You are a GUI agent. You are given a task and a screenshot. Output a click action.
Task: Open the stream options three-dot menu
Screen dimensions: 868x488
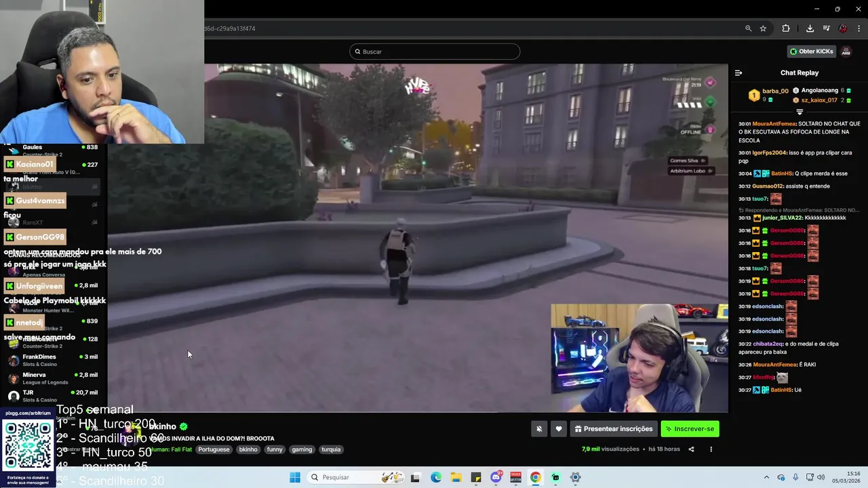711,449
